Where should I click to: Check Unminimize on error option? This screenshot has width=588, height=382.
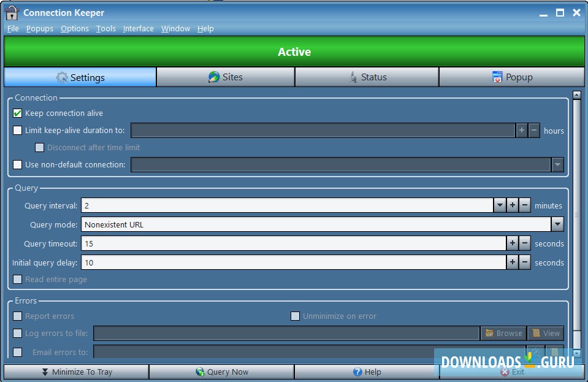tap(295, 316)
